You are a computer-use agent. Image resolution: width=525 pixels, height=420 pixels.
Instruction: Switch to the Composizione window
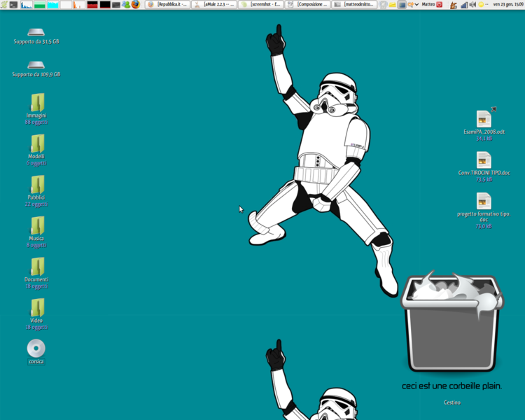click(x=307, y=4)
